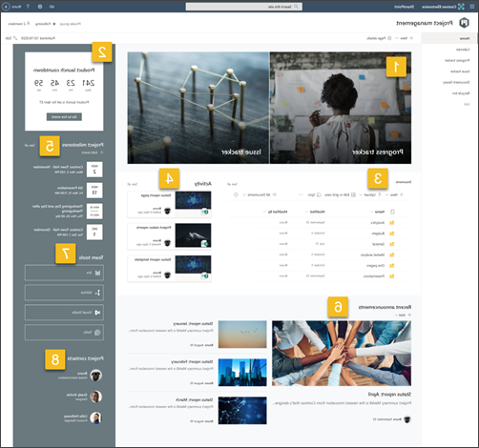Open the Status report: March news item
This screenshot has width=479, height=448.
(198, 411)
